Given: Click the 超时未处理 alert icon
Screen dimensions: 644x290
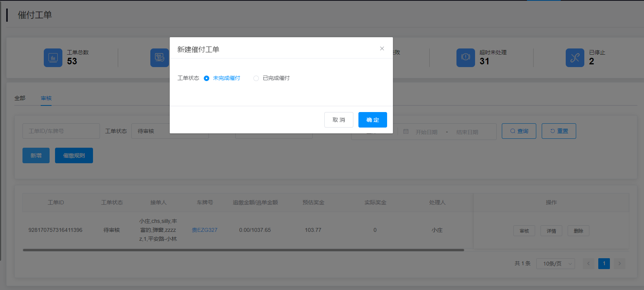Looking at the screenshot, I should point(465,58).
